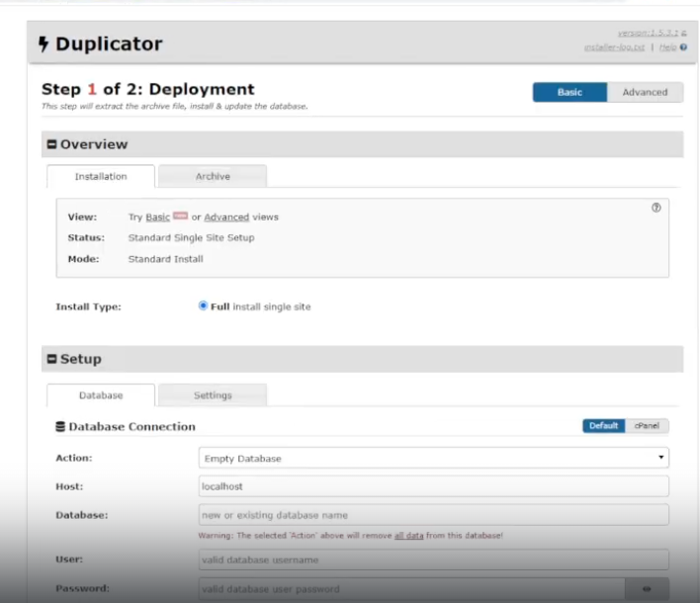Screen dimensions: 700x603
Task: Click the 'all data' warning link
Action: coord(411,536)
